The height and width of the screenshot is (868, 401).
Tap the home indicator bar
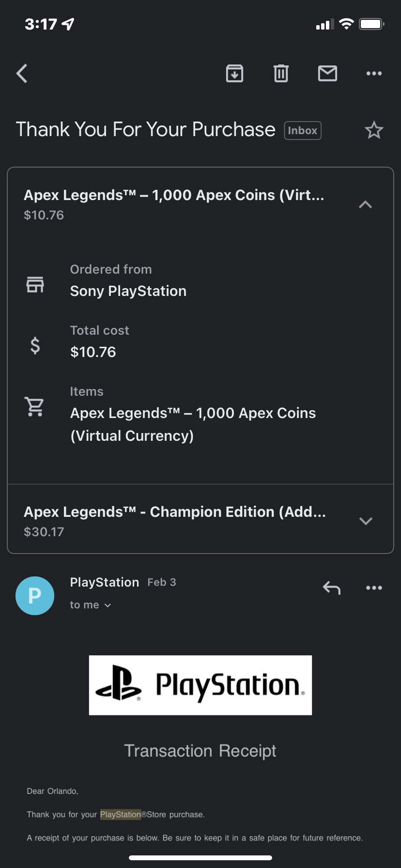(x=200, y=857)
